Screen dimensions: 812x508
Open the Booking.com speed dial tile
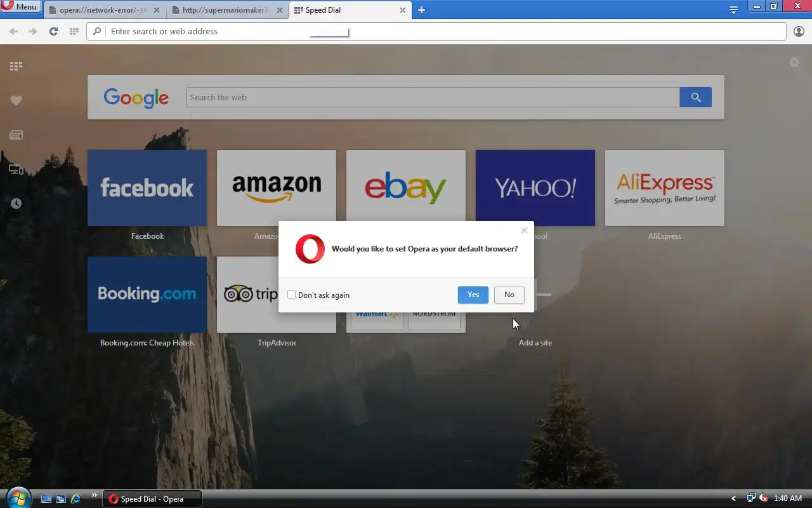(147, 295)
